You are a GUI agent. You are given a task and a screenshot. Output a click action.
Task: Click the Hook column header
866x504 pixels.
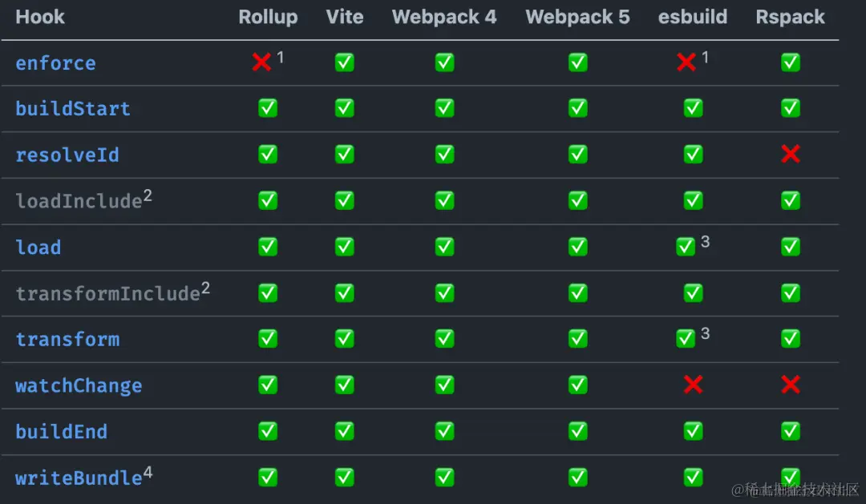tap(40, 17)
